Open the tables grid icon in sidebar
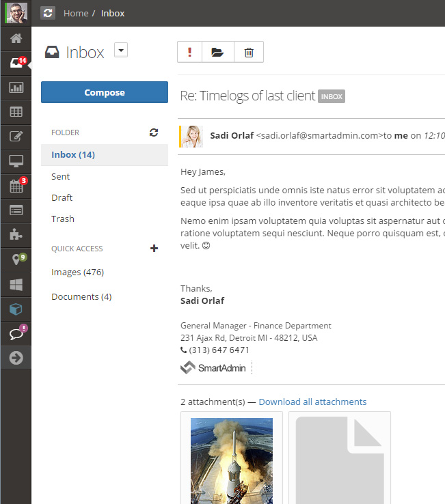Viewport: 445px width, 504px height. tap(16, 112)
